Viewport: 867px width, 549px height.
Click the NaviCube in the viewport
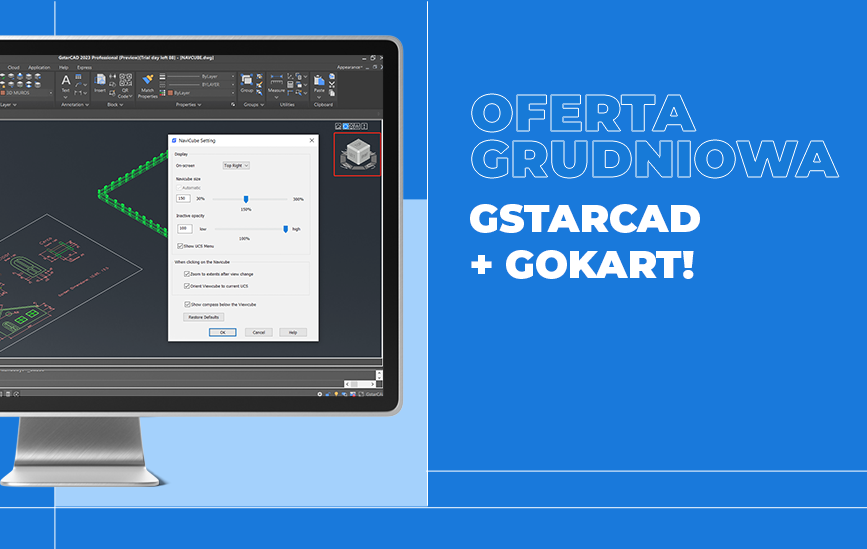[356, 154]
